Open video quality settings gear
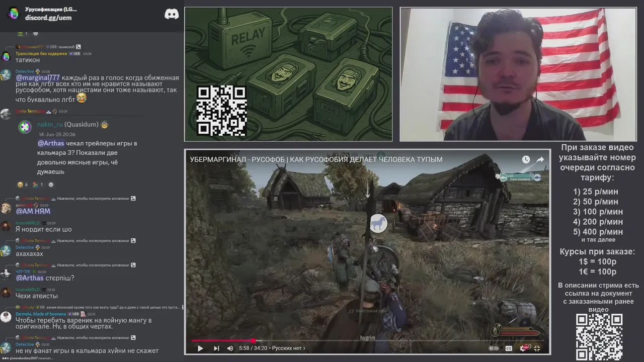 pos(524,347)
